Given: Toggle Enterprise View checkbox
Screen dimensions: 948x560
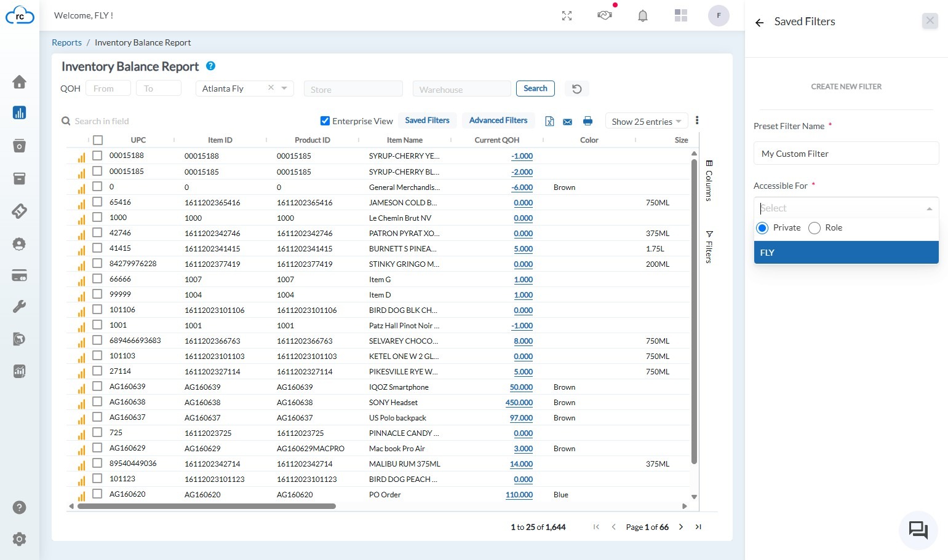Looking at the screenshot, I should tap(325, 120).
